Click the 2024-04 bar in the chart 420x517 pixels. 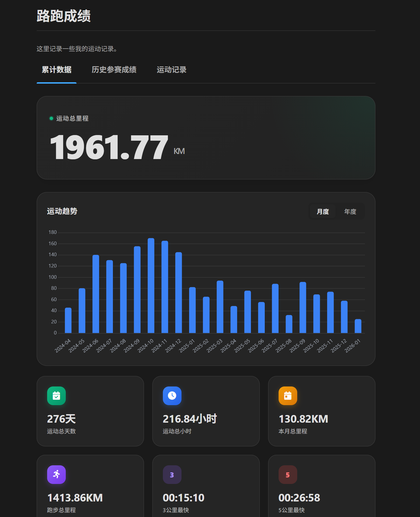coord(68,320)
